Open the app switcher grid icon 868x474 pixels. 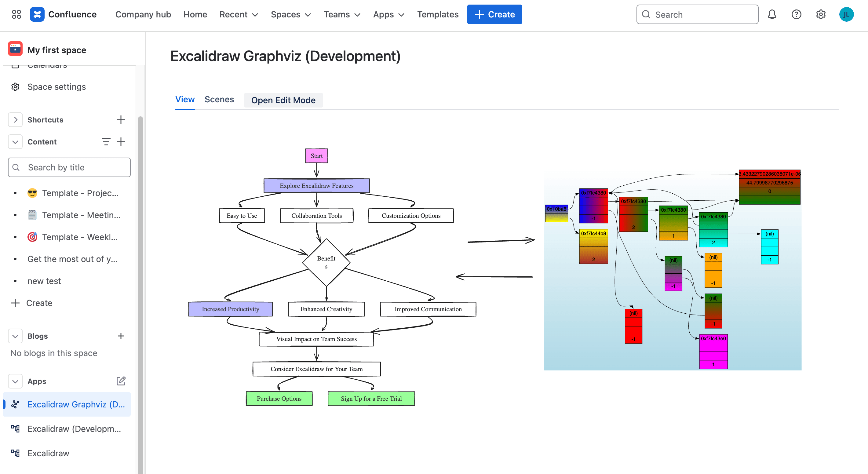pos(16,14)
